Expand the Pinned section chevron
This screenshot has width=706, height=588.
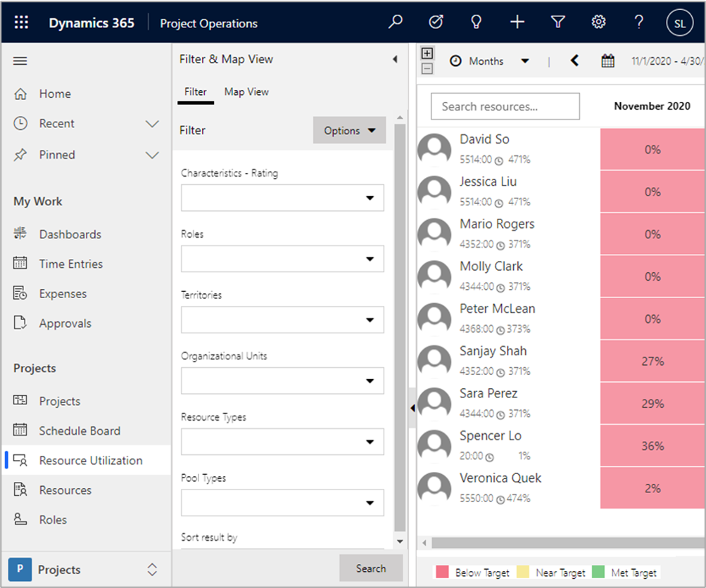152,155
